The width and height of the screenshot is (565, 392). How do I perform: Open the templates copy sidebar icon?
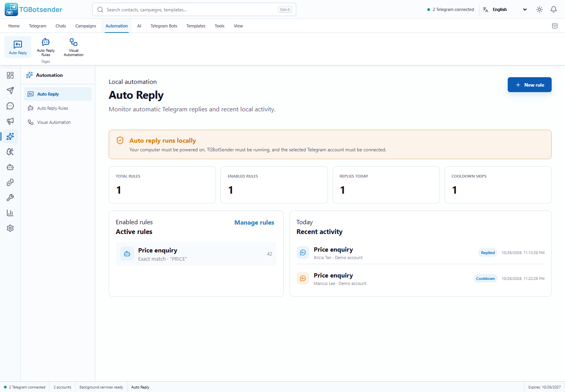point(10,182)
